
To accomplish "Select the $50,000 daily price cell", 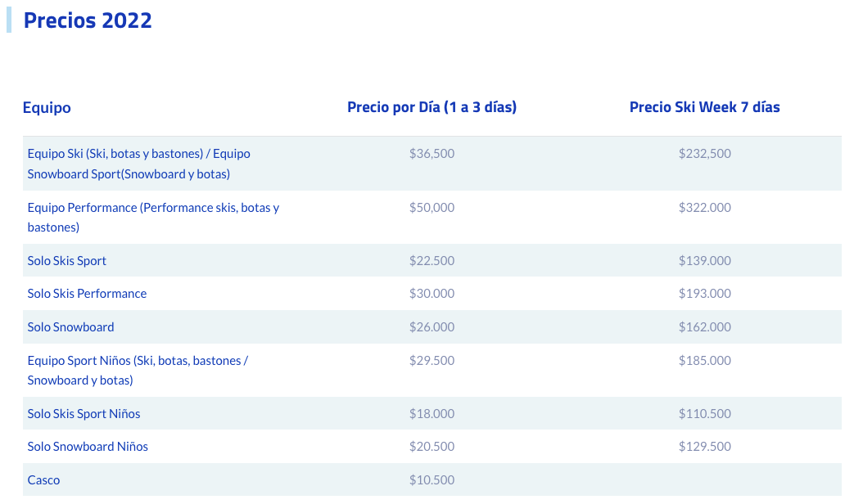I will 432,208.
